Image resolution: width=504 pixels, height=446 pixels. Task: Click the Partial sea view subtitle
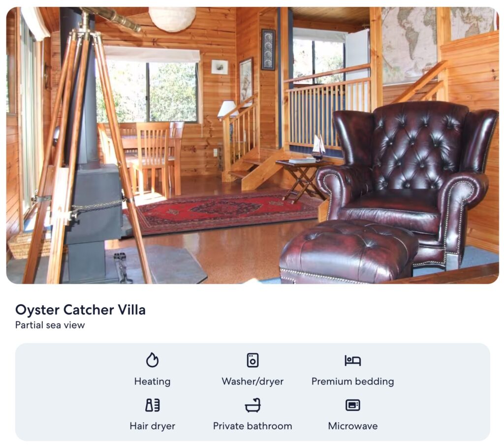(x=50, y=325)
